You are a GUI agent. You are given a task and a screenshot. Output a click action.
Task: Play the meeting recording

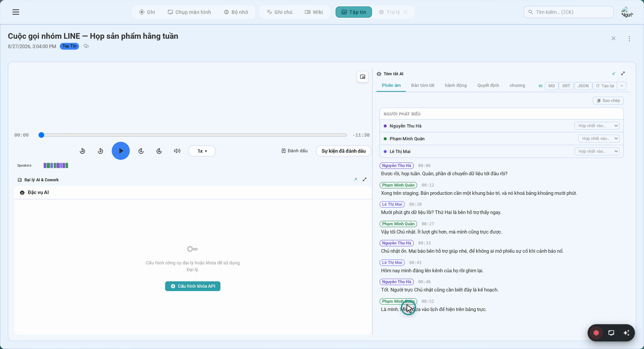click(x=121, y=151)
